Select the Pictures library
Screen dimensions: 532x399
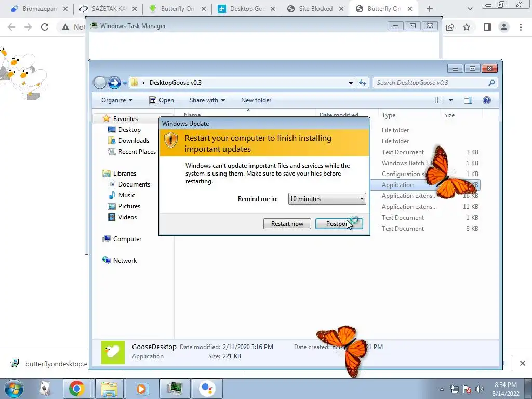coord(129,206)
